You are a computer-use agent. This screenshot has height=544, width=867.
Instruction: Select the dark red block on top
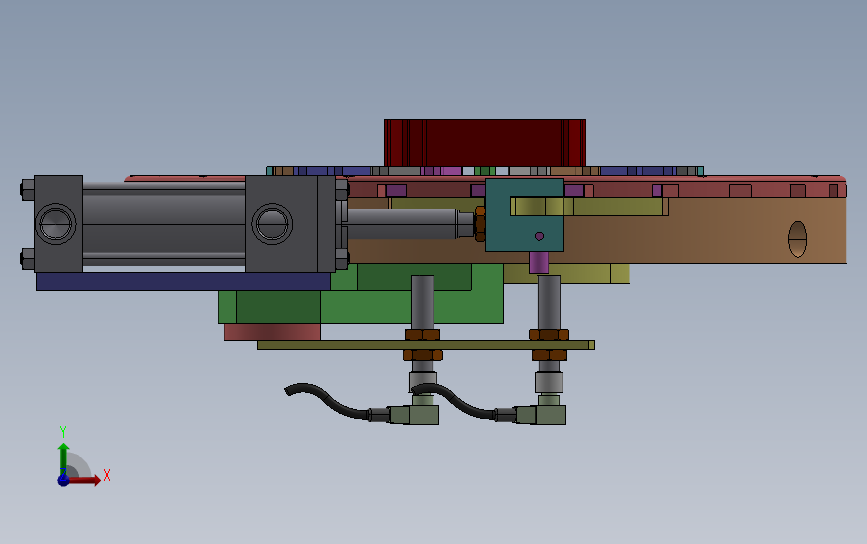485,143
